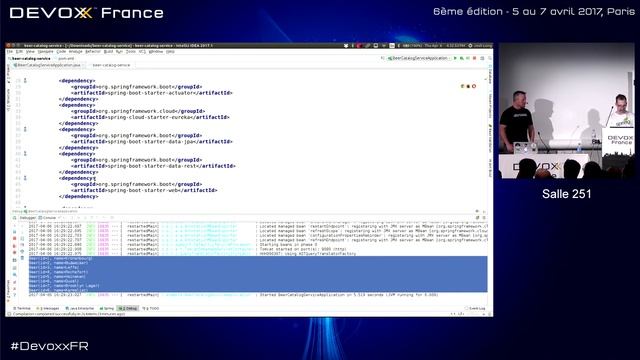The height and width of the screenshot is (360, 640).
Task: Click spring-boot-starter-data-rest artifactId text
Action: (x=153, y=166)
